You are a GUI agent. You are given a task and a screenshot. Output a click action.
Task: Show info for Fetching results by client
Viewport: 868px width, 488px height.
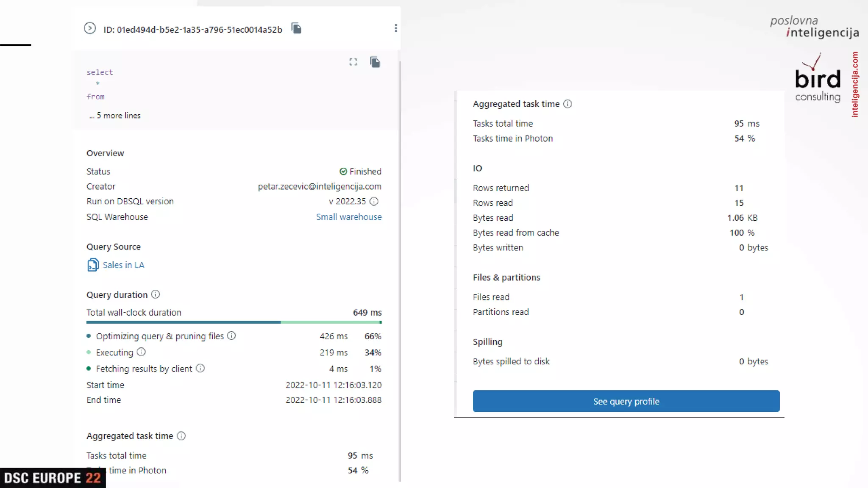click(x=200, y=369)
